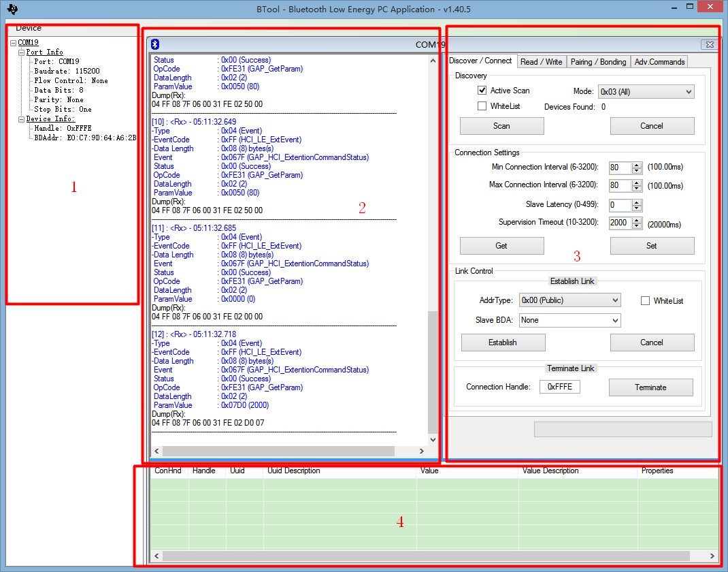Switch to the Pairing / Bonding tab

tap(599, 62)
